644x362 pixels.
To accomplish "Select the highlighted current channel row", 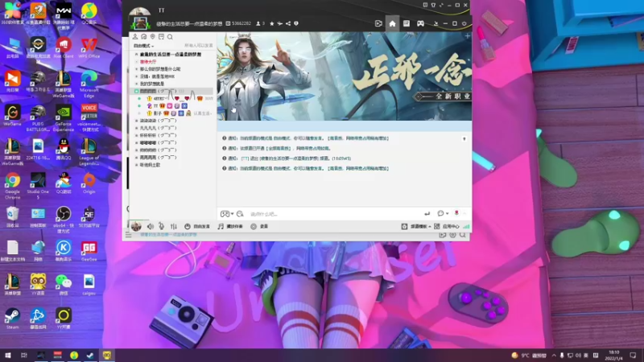I will (171, 91).
